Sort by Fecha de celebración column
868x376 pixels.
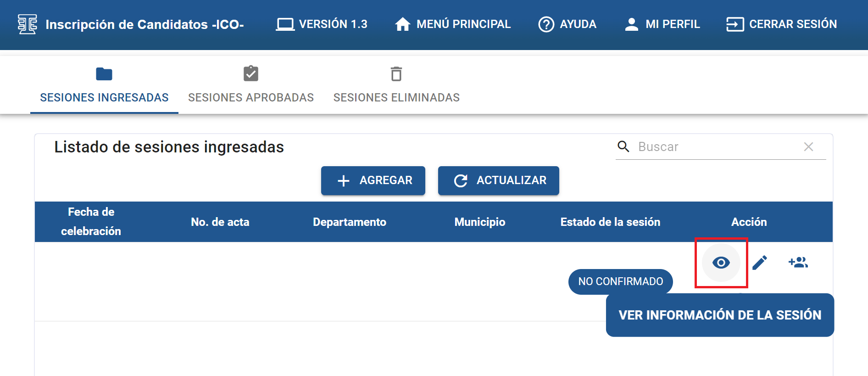point(91,222)
